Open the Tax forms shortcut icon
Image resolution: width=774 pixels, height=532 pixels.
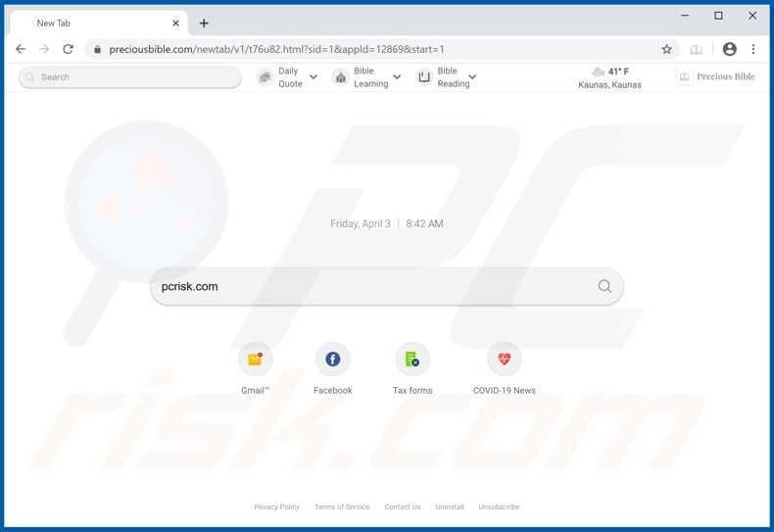[x=412, y=360]
